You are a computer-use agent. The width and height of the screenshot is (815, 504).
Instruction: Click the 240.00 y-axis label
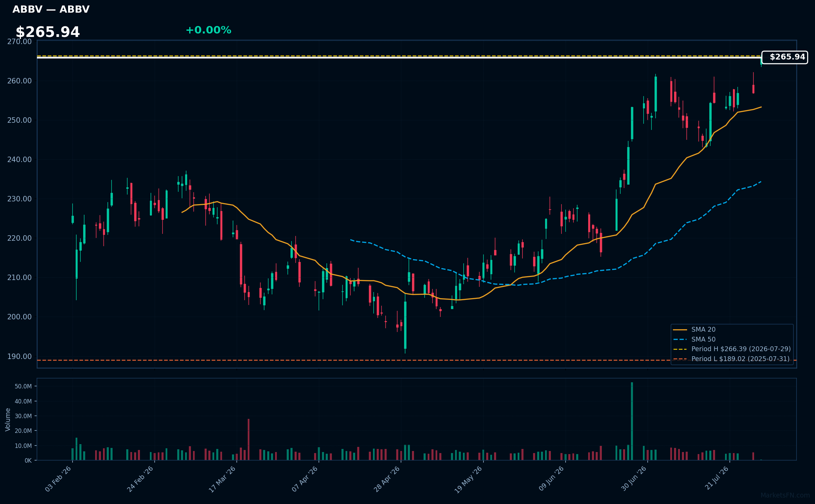point(20,160)
